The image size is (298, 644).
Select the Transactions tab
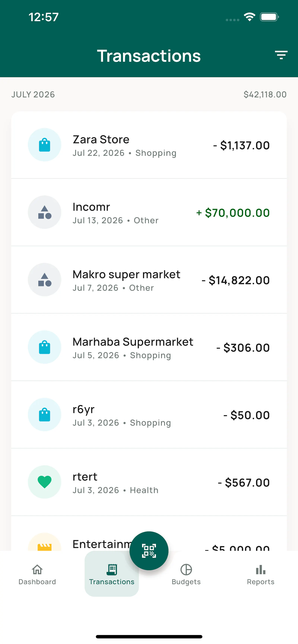click(x=112, y=574)
